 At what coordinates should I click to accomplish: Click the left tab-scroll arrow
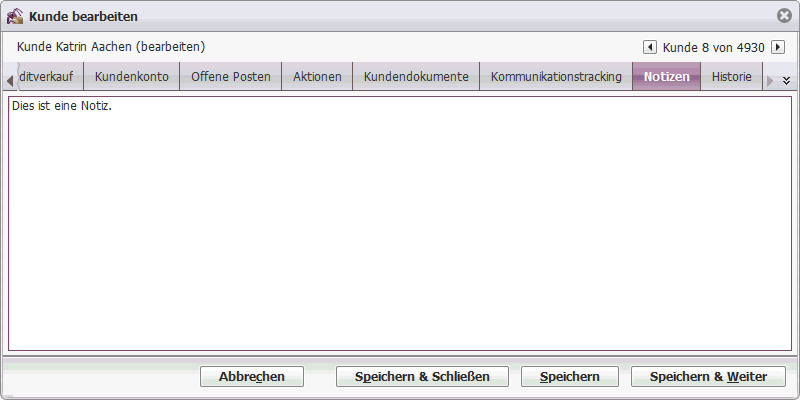click(9, 81)
